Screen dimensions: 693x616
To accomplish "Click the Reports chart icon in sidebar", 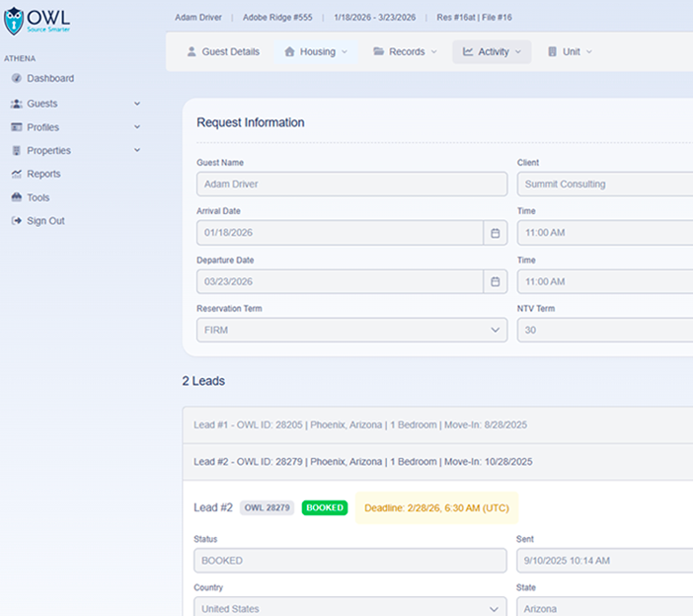I will click(17, 174).
